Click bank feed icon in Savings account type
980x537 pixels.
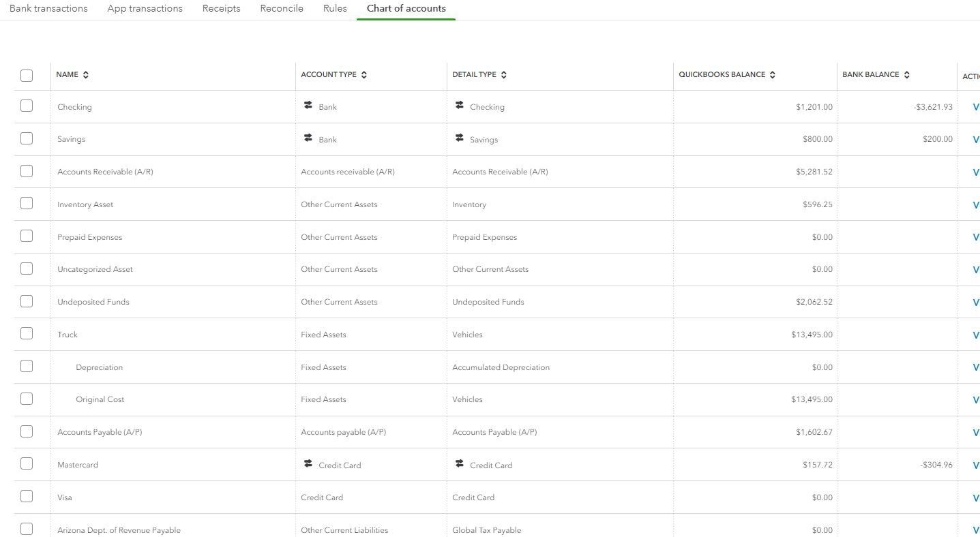308,138
